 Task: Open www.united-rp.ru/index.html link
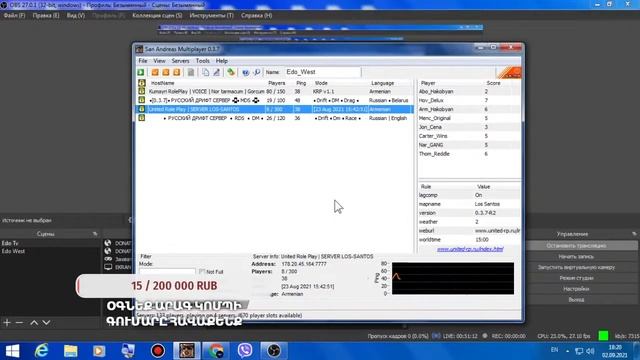point(470,249)
